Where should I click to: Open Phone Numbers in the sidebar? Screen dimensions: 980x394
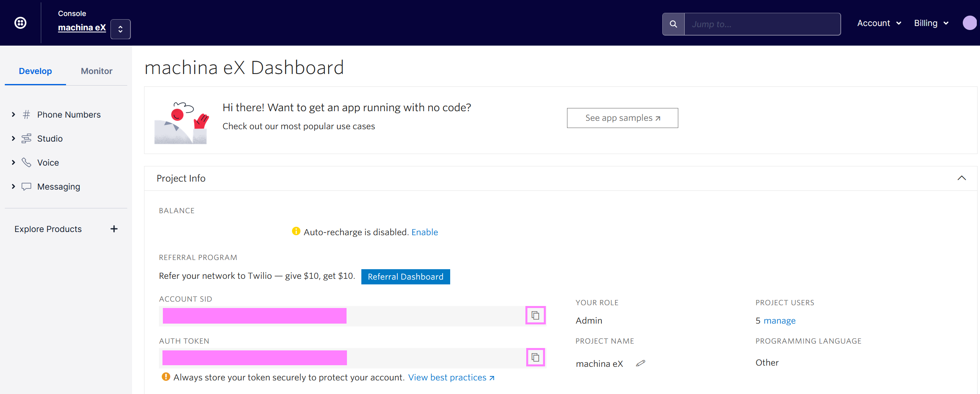pyautogui.click(x=69, y=115)
